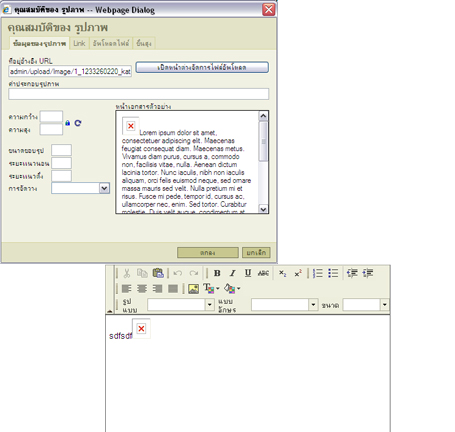The width and height of the screenshot is (455, 432).
Task: Click the URL input field
Action: point(70,71)
